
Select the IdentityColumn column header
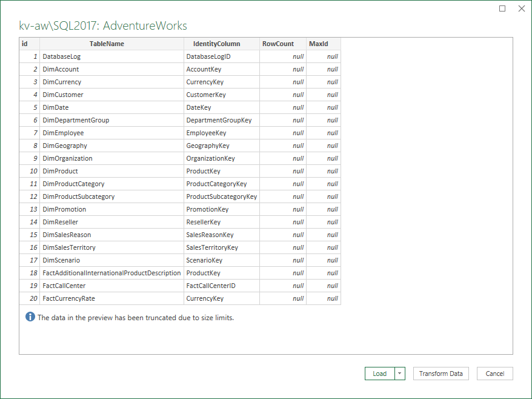pos(222,44)
